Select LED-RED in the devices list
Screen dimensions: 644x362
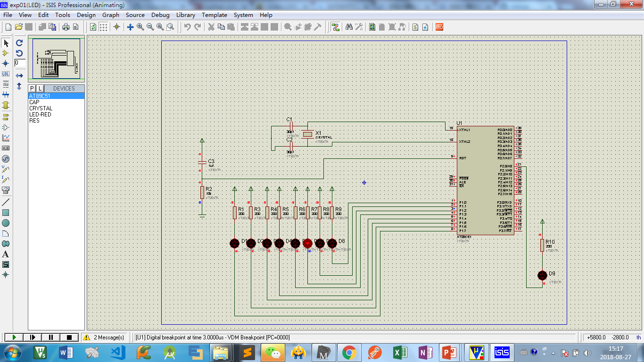57,115
